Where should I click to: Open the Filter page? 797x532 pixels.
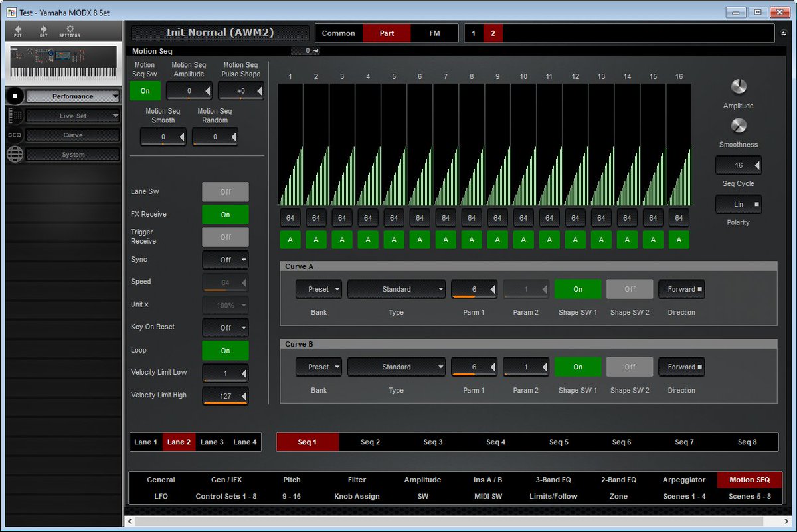click(357, 480)
